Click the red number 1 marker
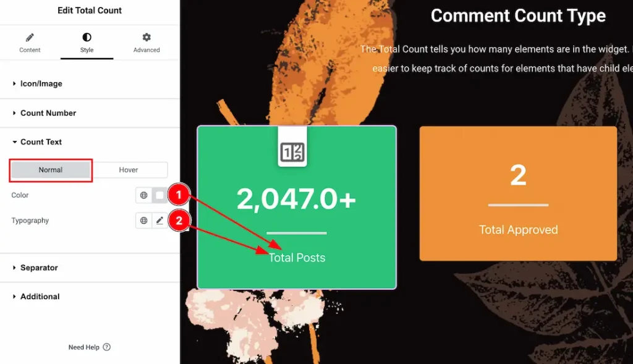This screenshot has height=364, width=633. tap(178, 195)
